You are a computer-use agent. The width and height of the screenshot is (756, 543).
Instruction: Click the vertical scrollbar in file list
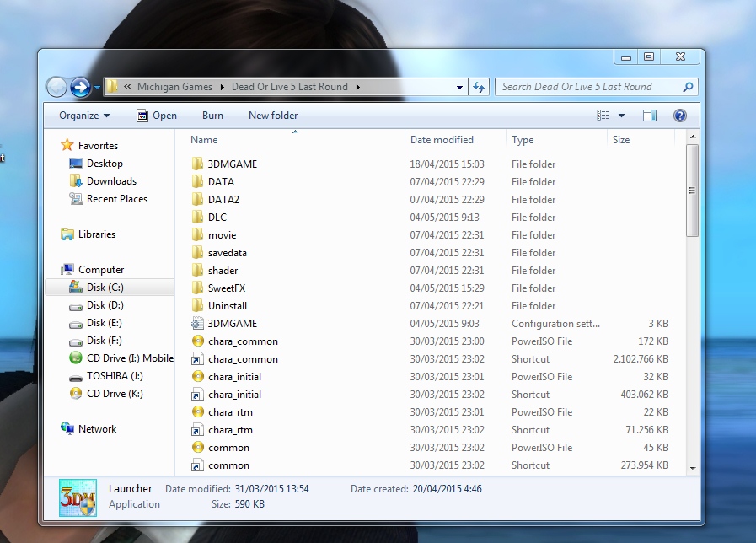coord(692,190)
